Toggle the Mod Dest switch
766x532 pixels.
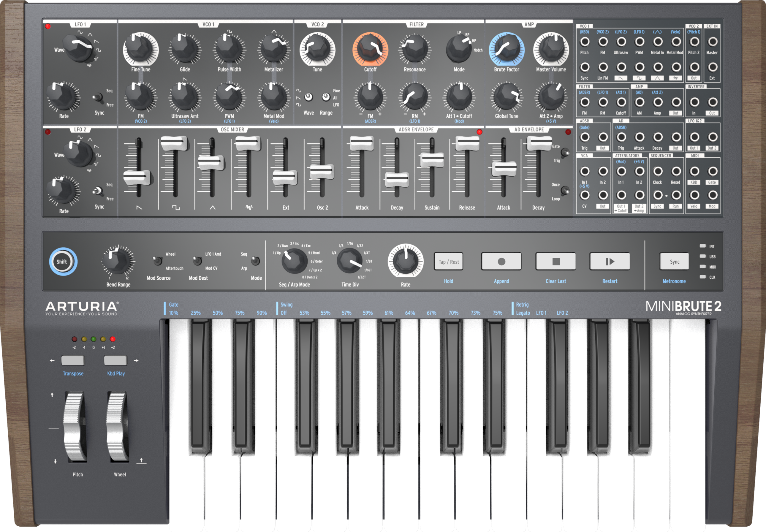click(x=197, y=260)
